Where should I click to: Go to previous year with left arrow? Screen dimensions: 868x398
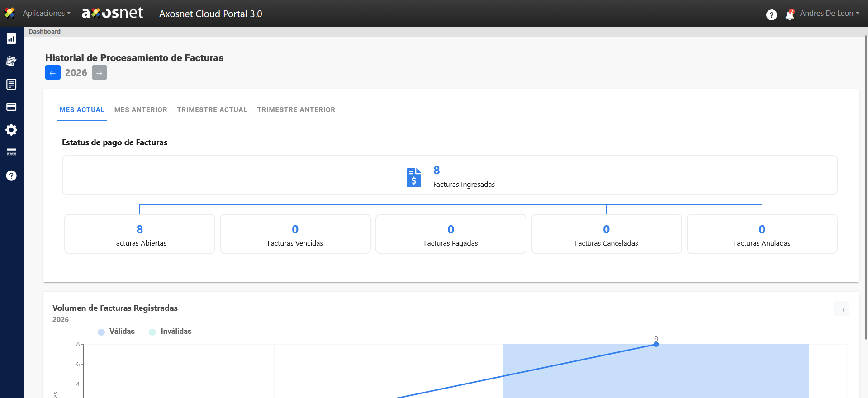click(53, 73)
